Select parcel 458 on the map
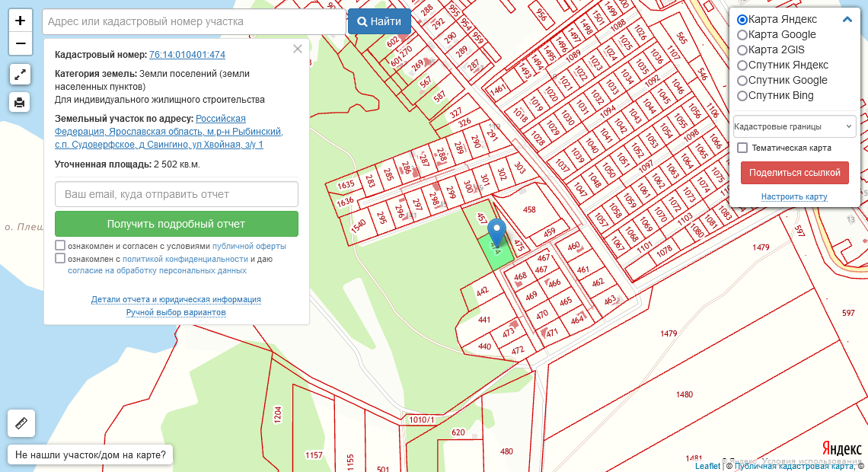 click(x=529, y=209)
